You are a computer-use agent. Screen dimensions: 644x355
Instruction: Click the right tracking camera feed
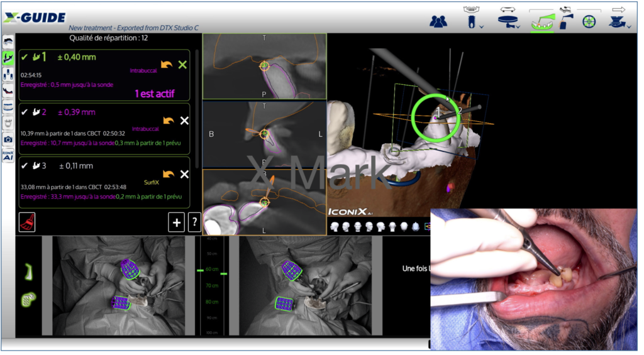(306, 286)
